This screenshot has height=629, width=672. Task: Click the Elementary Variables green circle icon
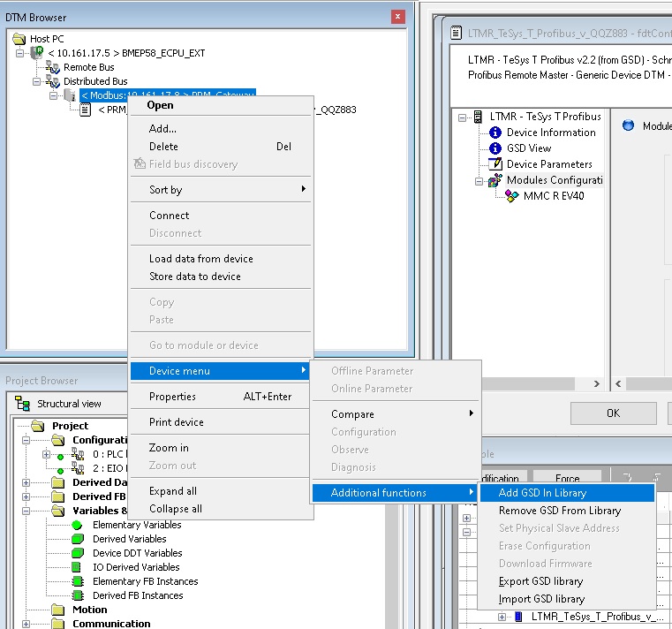click(77, 525)
